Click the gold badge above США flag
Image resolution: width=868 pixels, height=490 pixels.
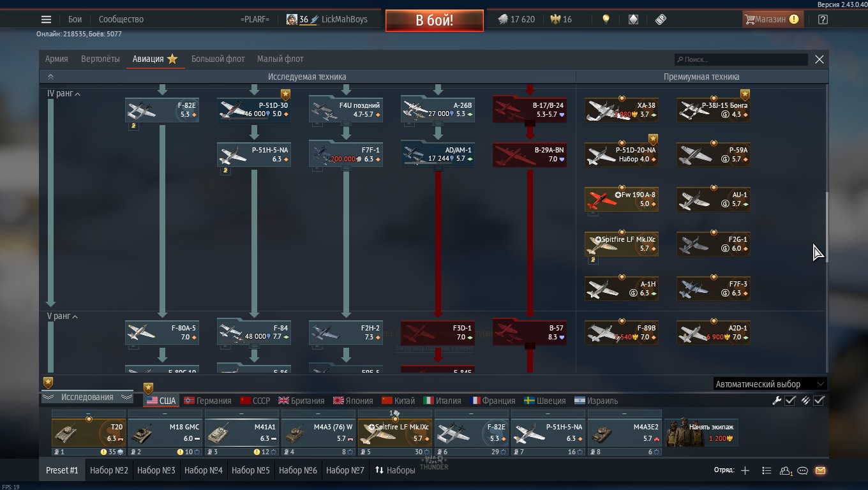pyautogui.click(x=148, y=388)
